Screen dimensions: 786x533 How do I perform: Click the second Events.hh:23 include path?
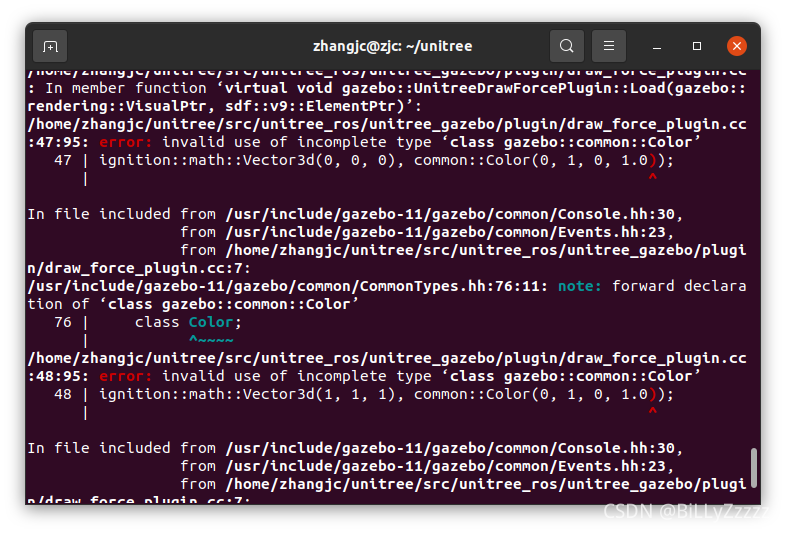pos(446,466)
